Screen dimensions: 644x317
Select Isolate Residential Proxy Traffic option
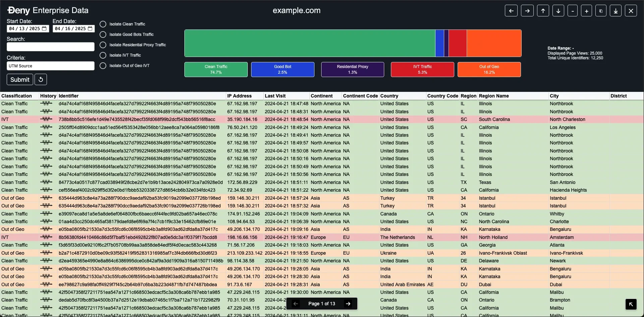coord(103,45)
